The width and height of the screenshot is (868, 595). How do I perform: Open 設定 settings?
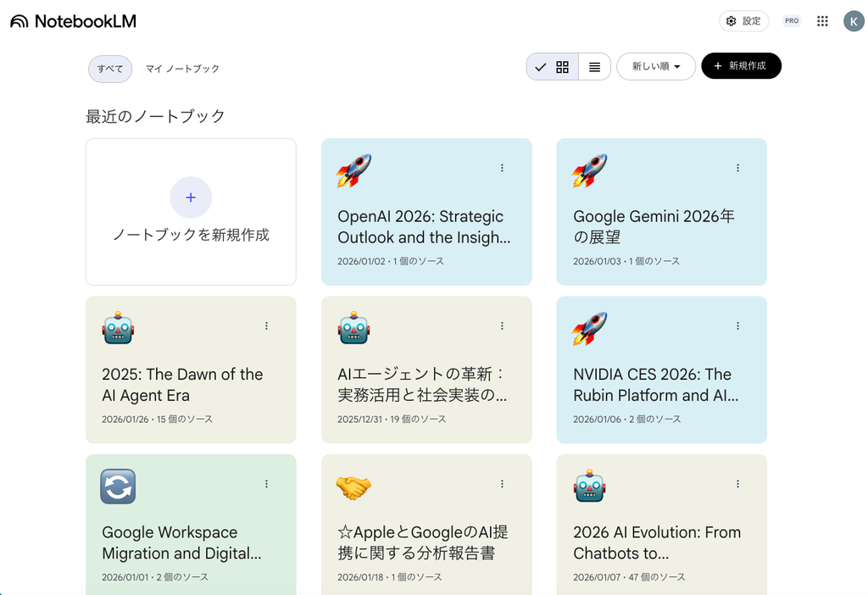pos(743,21)
